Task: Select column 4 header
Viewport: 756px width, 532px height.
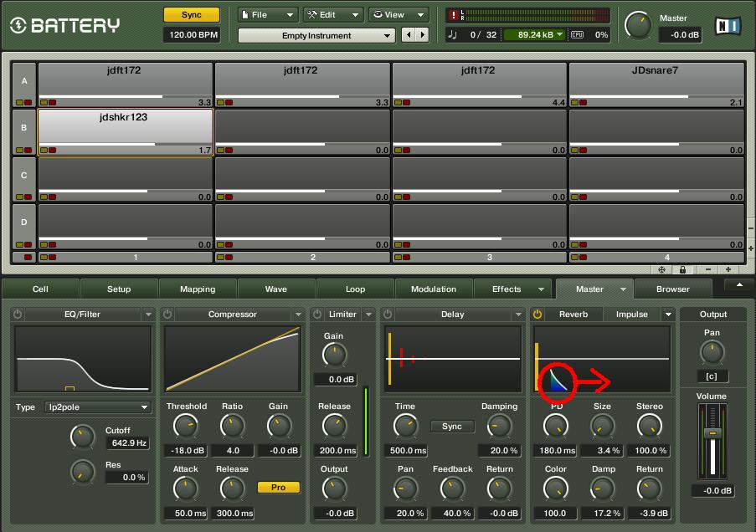Action: [x=656, y=257]
